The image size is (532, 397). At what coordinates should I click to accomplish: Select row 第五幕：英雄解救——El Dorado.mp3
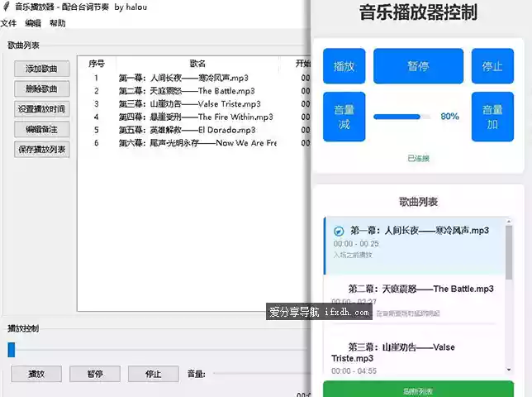pos(193,130)
